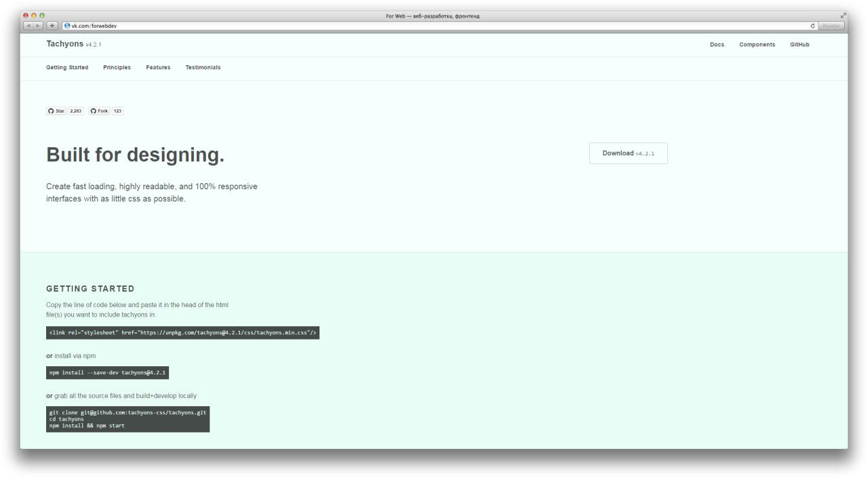The image size is (868, 478).
Task: Click the globe site icon in address bar
Action: 67,26
